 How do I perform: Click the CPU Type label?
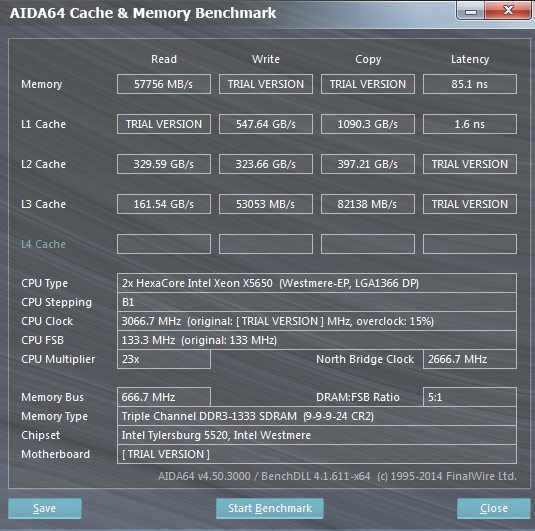click(x=44, y=283)
